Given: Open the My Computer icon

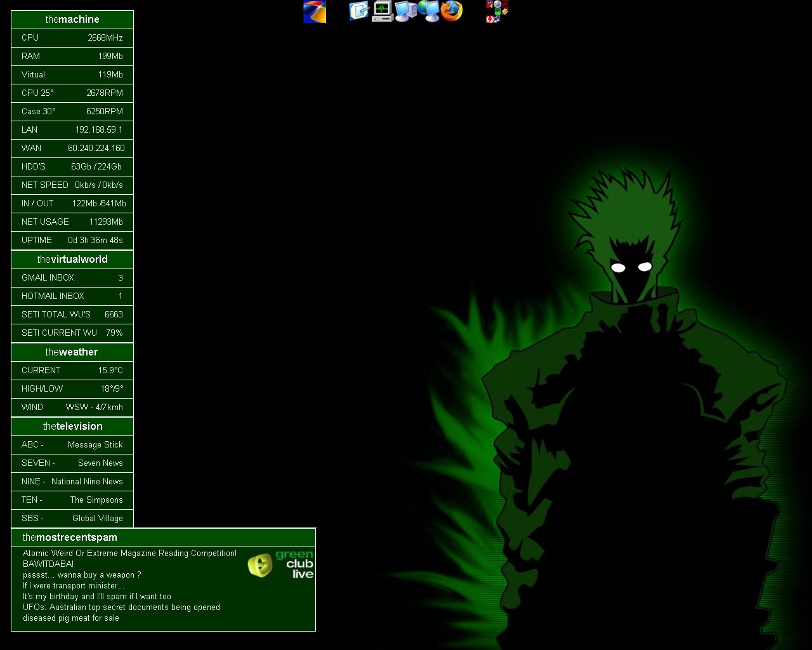Looking at the screenshot, I should [x=405, y=11].
